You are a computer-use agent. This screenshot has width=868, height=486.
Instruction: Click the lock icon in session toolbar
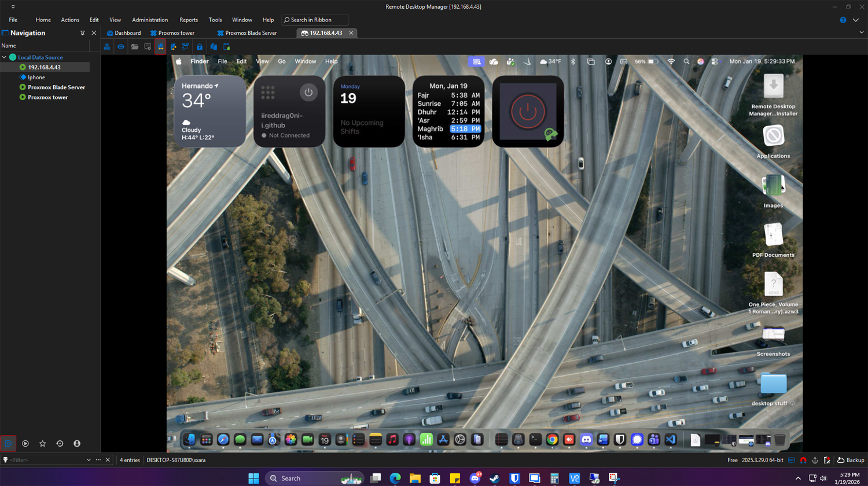pyautogui.click(x=200, y=47)
